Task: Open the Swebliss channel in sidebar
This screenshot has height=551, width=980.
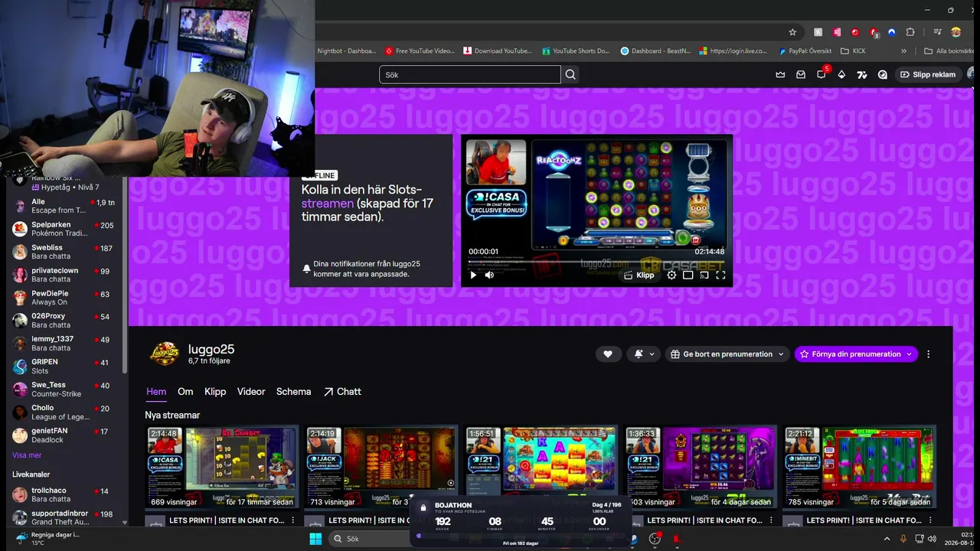Action: click(64, 252)
